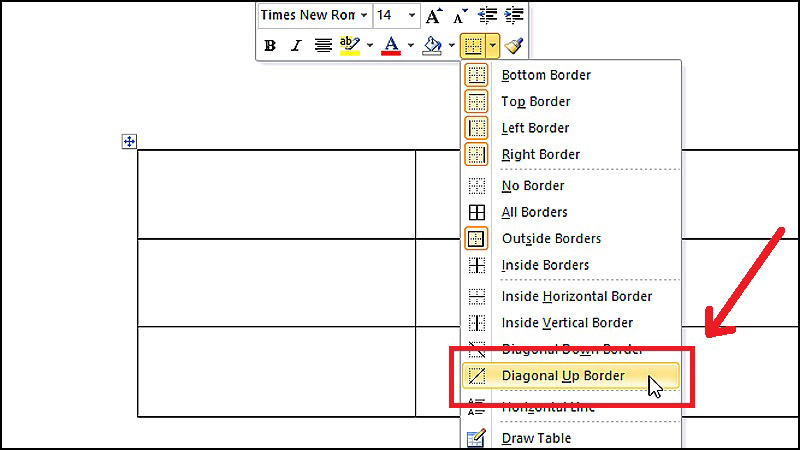Choose Top Border from menu
The height and width of the screenshot is (450, 800).
(571, 102)
